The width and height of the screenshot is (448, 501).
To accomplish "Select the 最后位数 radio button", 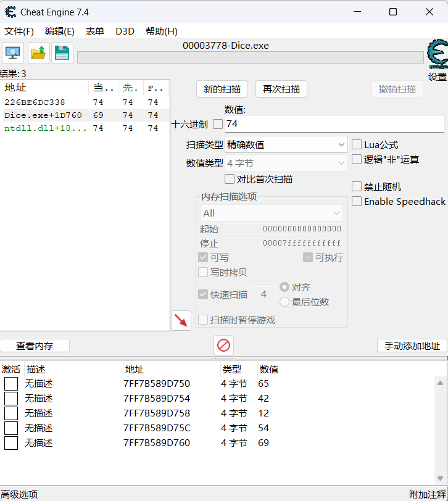I will (x=284, y=302).
